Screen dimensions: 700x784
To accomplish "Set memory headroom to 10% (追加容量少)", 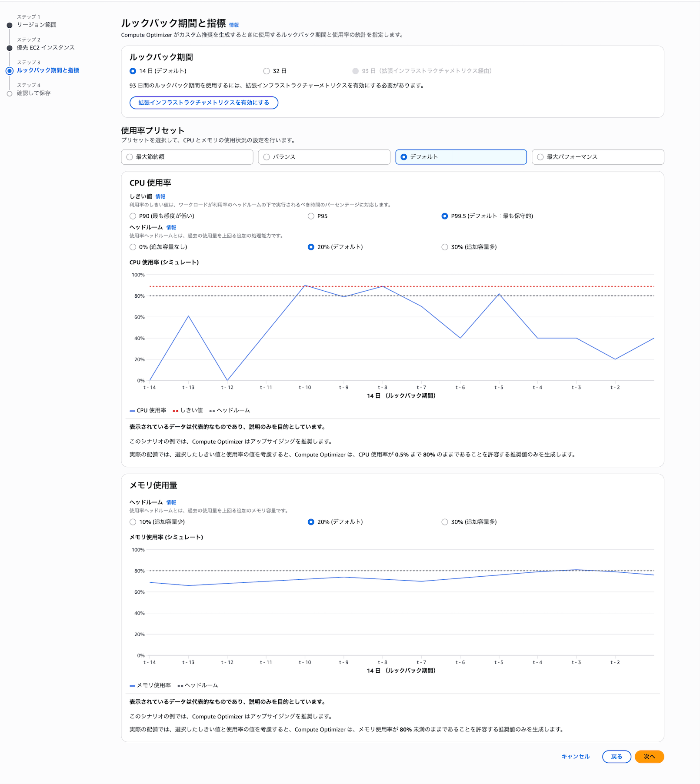I will tap(133, 522).
